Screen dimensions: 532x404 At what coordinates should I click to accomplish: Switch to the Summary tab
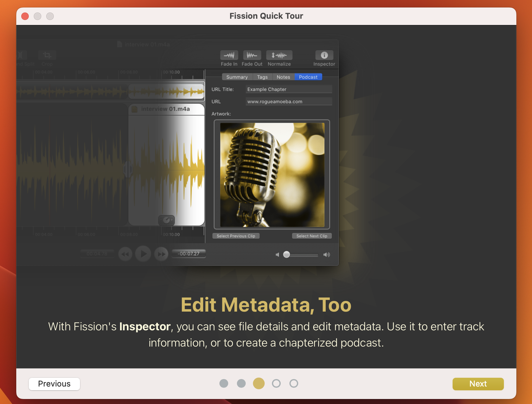coord(237,77)
